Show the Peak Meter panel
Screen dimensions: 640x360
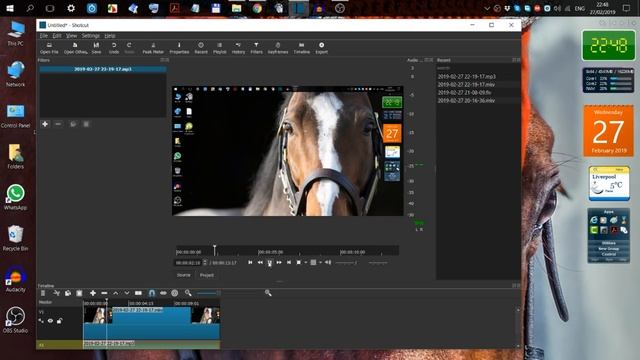[x=153, y=48]
